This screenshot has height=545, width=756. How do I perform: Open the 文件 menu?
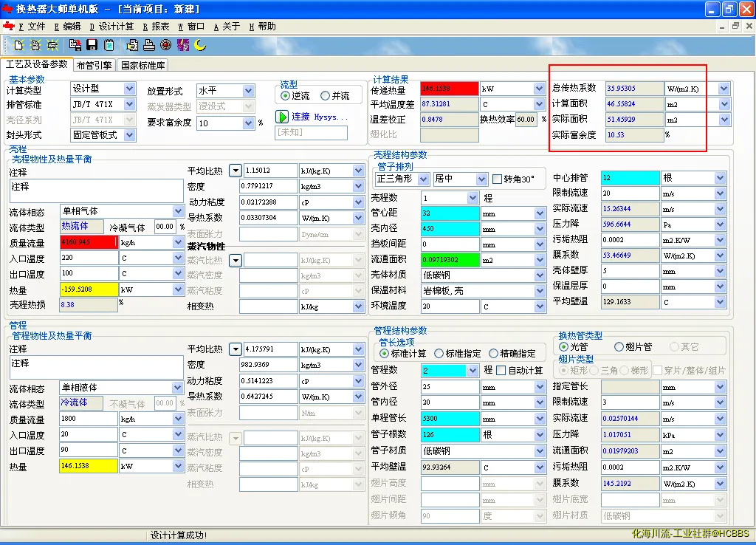pos(32,27)
